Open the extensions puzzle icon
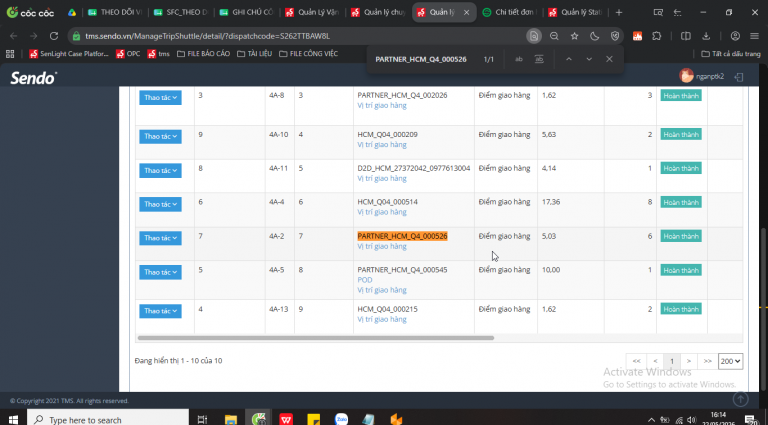 pos(657,36)
